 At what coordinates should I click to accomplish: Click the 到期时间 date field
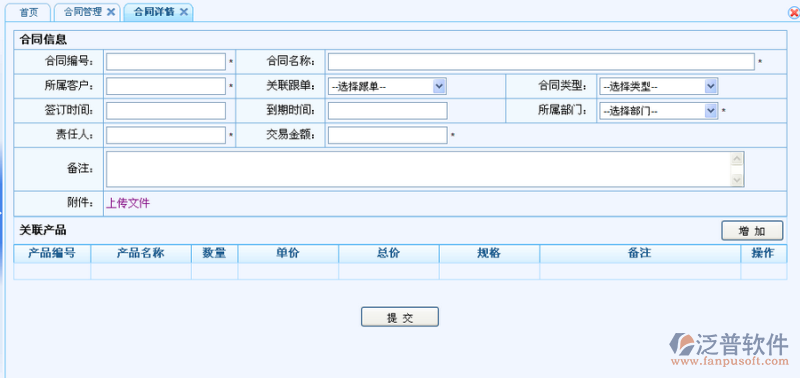387,111
